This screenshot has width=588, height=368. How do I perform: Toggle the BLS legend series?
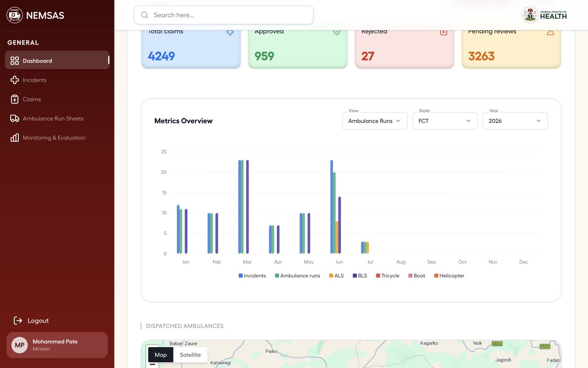pyautogui.click(x=360, y=276)
